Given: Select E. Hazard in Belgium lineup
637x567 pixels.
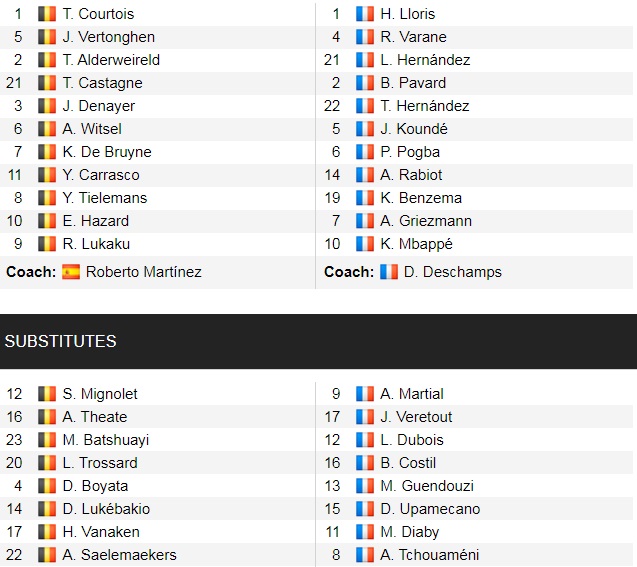Looking at the screenshot, I should point(95,221).
